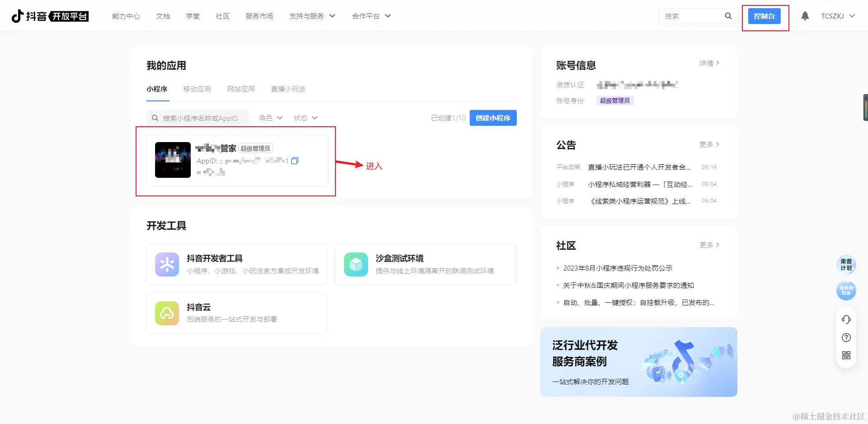Open the 线索类小程序运营规范 announcement
This screenshot has height=424, width=868.
639,201
